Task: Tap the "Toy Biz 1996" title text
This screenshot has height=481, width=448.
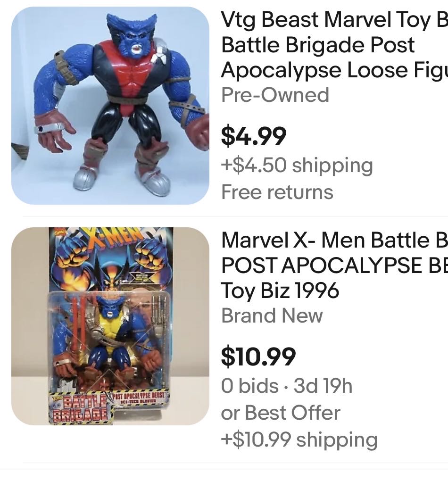Action: 280,290
